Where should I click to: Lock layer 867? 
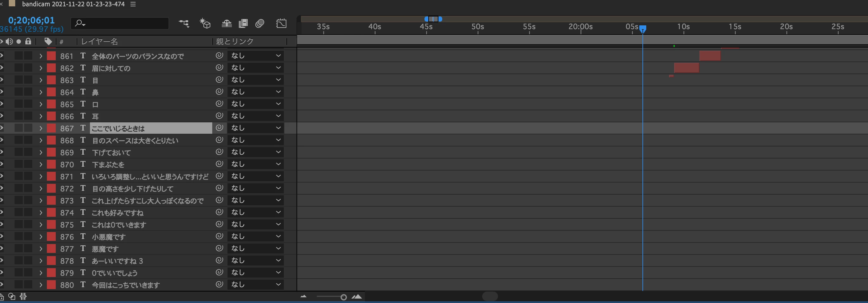point(28,128)
